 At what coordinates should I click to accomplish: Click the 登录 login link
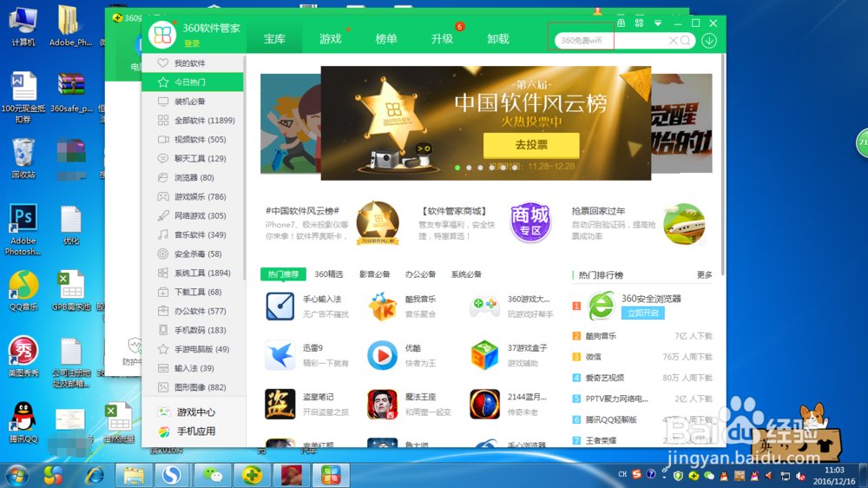click(192, 43)
